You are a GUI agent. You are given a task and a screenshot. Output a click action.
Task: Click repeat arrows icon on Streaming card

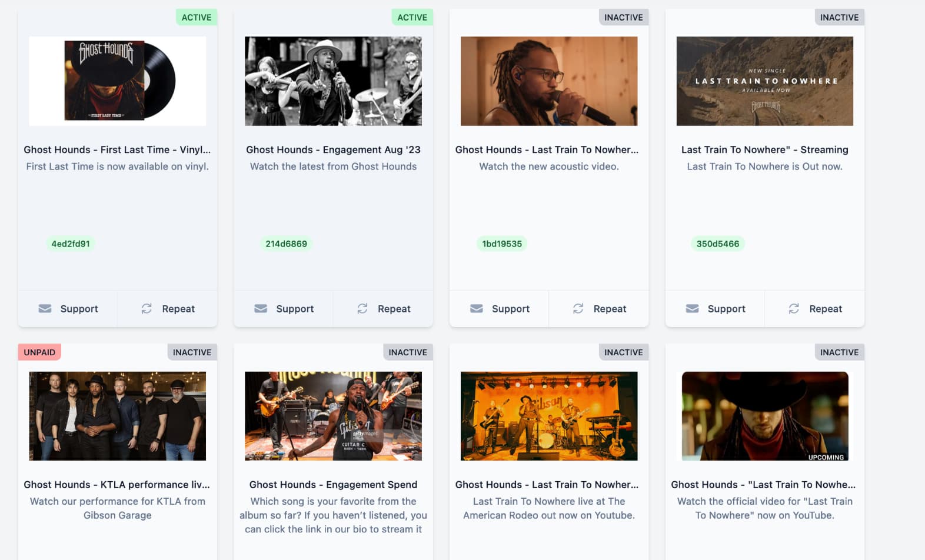pos(794,309)
